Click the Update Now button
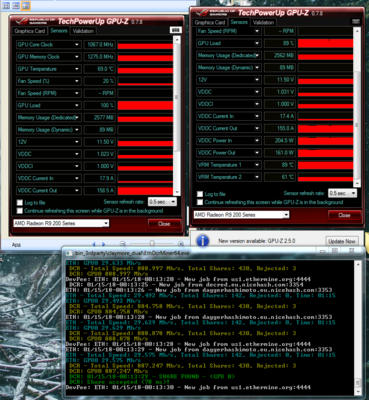 [341, 241]
